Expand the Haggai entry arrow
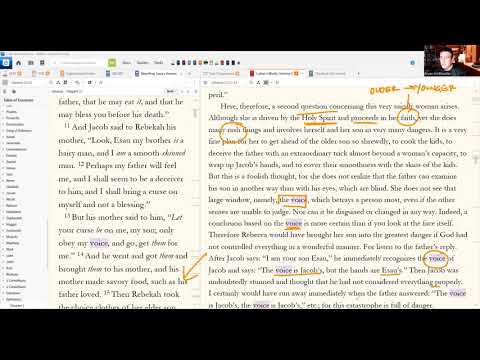Viewport: 480px width, 360px height. tap(4, 224)
